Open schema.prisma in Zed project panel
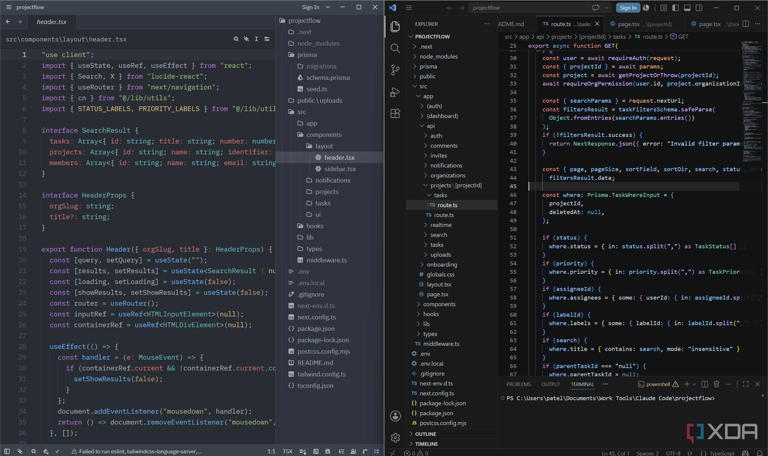Viewport: 768px width, 456px height. [x=328, y=78]
